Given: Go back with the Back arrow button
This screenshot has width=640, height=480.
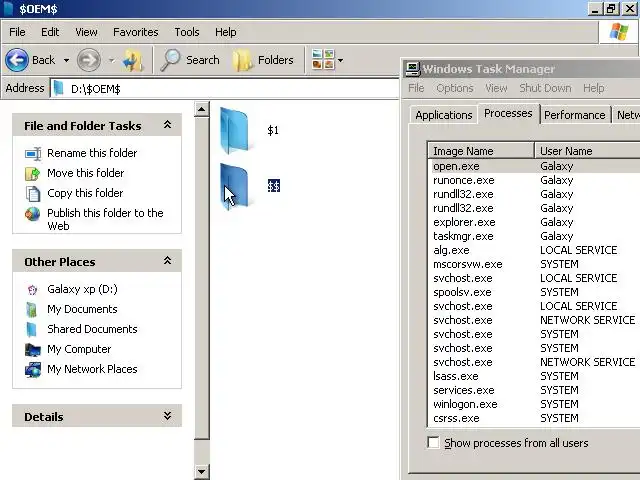Looking at the screenshot, I should [17, 60].
